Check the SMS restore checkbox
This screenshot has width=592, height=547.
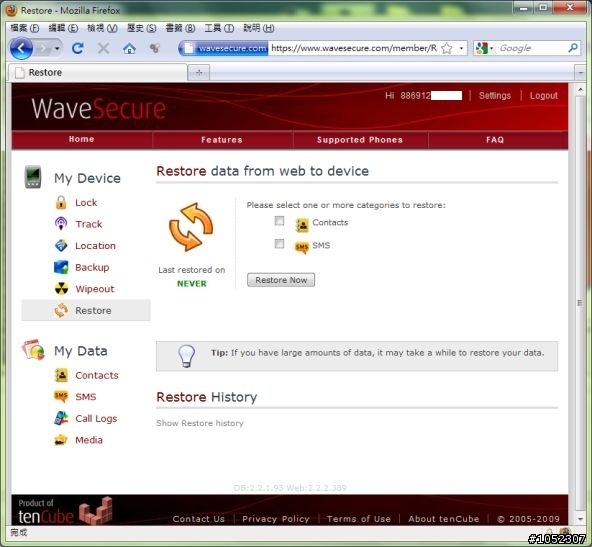click(279, 243)
